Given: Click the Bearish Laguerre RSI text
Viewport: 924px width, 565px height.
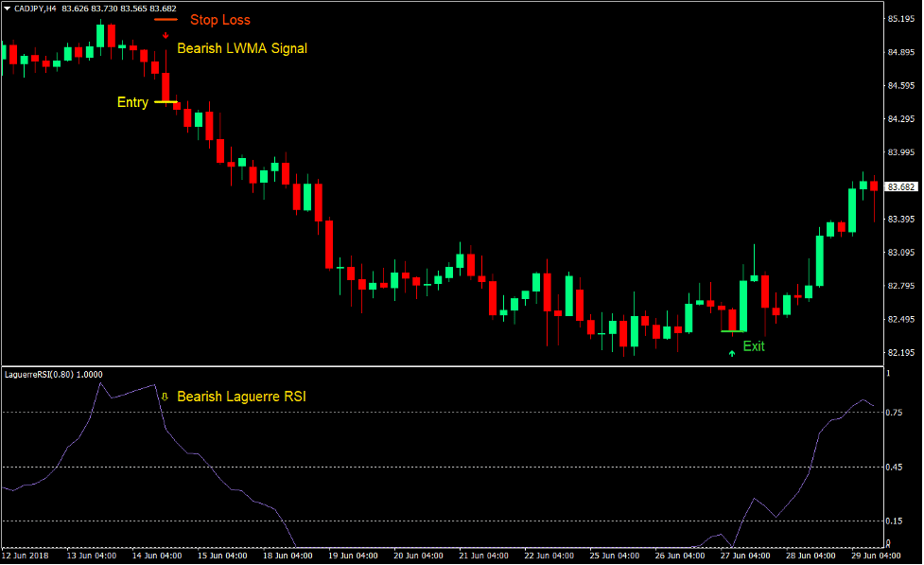Looking at the screenshot, I should pos(241,396).
